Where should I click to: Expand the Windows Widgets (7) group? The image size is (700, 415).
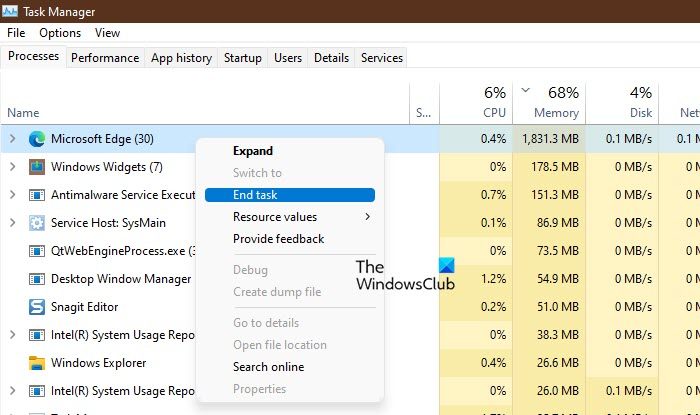coord(12,167)
